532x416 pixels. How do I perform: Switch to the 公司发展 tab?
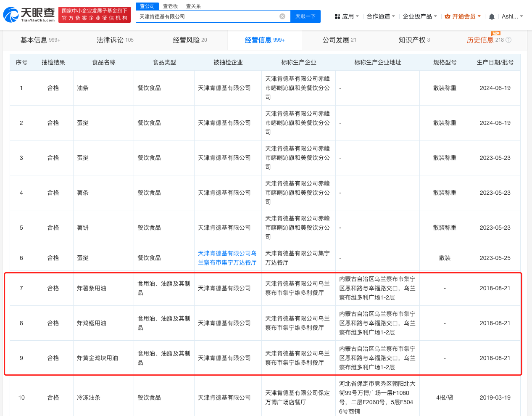(336, 40)
